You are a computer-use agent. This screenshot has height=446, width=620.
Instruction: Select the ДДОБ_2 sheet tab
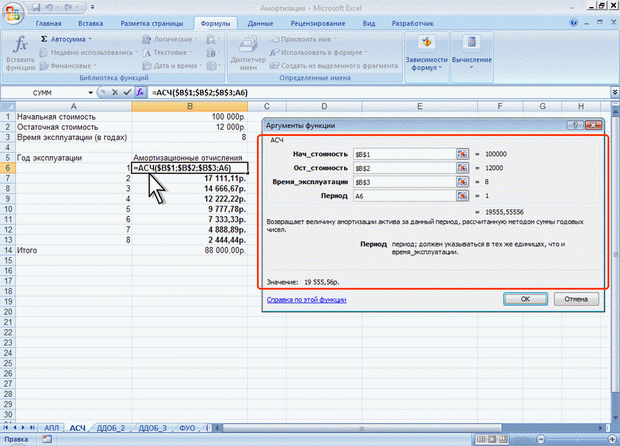tap(111, 427)
